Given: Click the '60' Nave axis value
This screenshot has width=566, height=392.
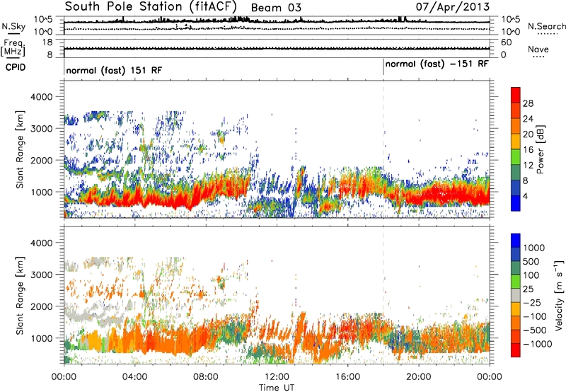Looking at the screenshot, I should click(x=506, y=42).
